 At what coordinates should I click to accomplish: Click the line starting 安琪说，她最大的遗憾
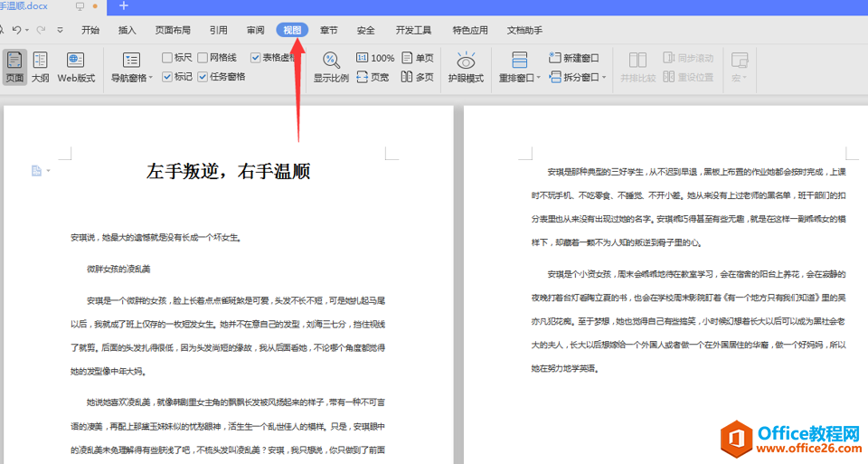click(156, 238)
